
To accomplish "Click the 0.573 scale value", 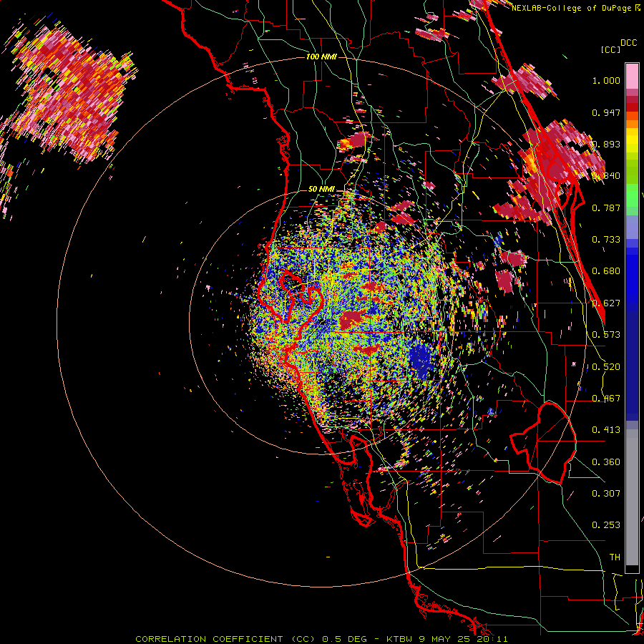I will pos(606,335).
